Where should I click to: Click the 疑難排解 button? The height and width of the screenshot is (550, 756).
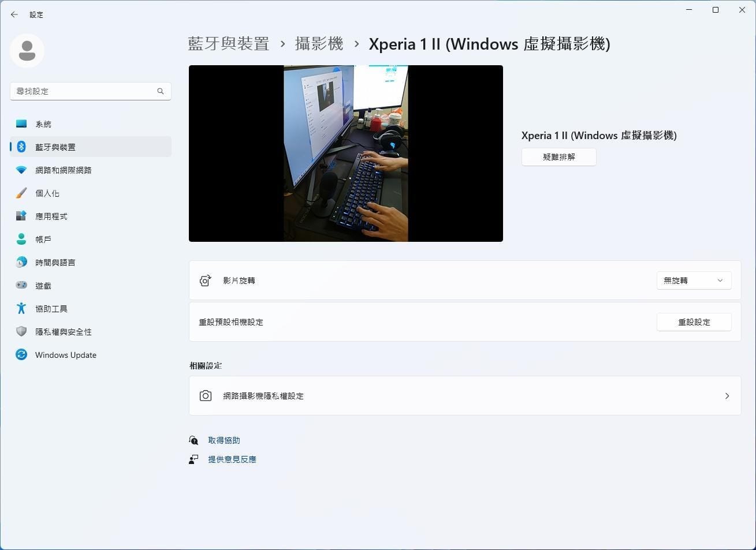pyautogui.click(x=559, y=157)
